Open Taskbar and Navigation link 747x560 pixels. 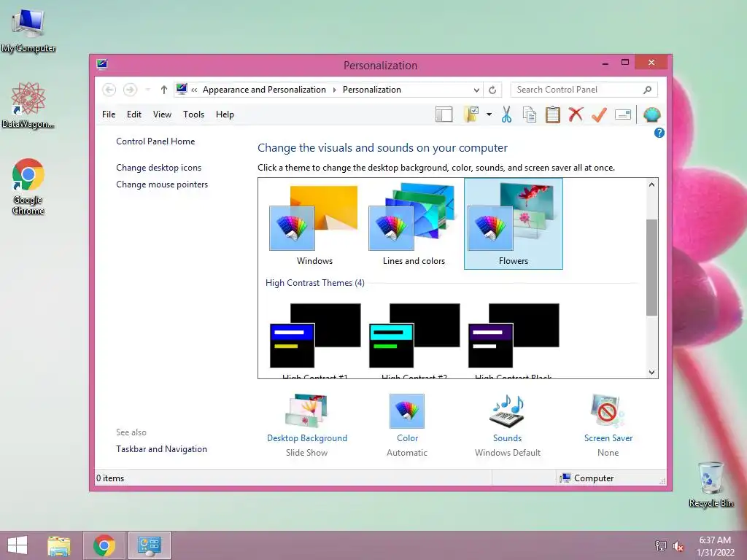point(161,449)
